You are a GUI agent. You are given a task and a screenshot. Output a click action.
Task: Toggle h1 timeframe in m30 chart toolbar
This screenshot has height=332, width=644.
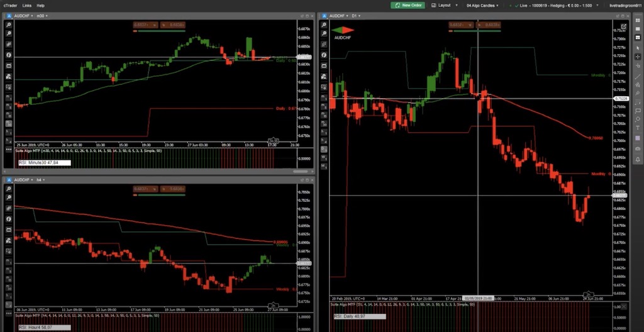[9, 132]
